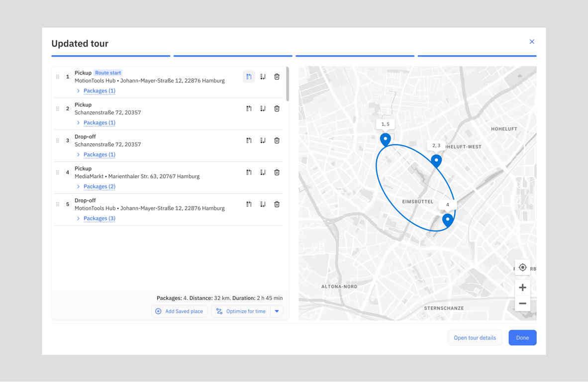Move stop 2 Schanzenstraße pickup to bottom

tap(263, 109)
